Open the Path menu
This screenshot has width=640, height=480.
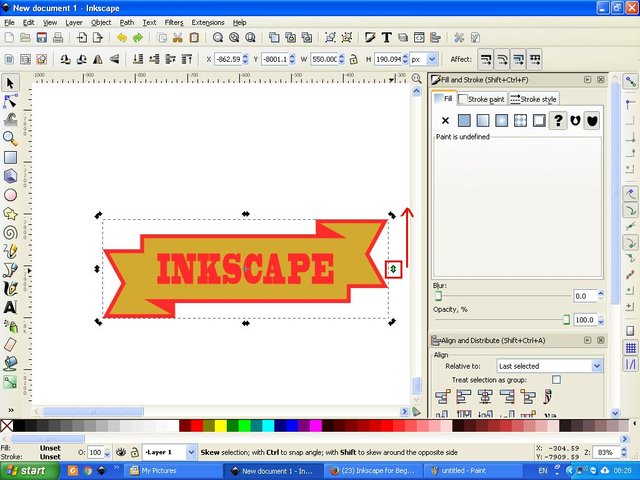pyautogui.click(x=127, y=22)
